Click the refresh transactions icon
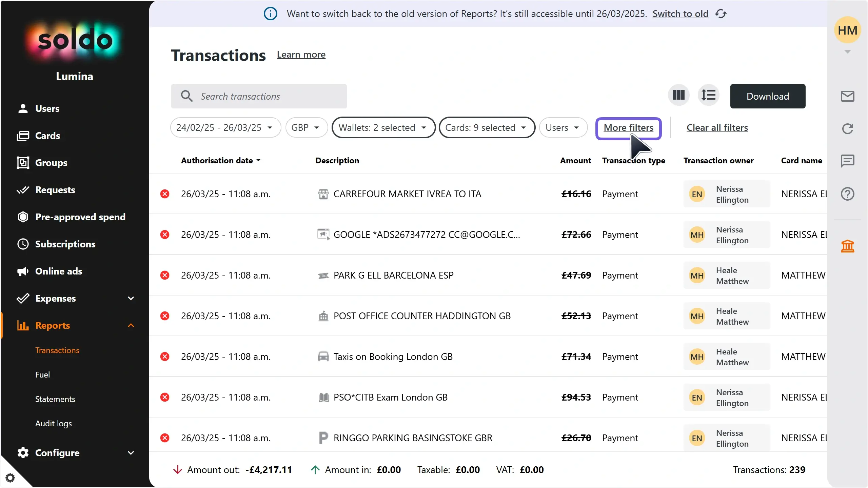Viewport: 868px width, 488px height. pos(848,129)
